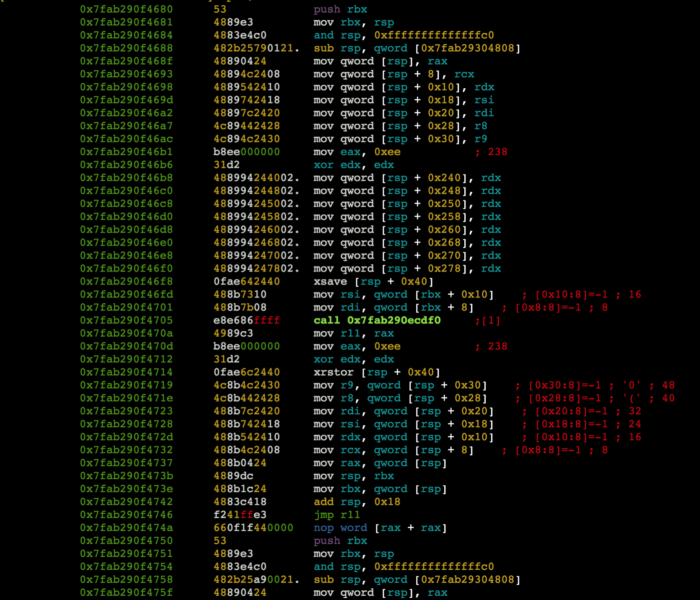This screenshot has height=600, width=700.
Task: Click the 238 comment at address 0x7fab290f46b1
Action: pyautogui.click(x=497, y=152)
